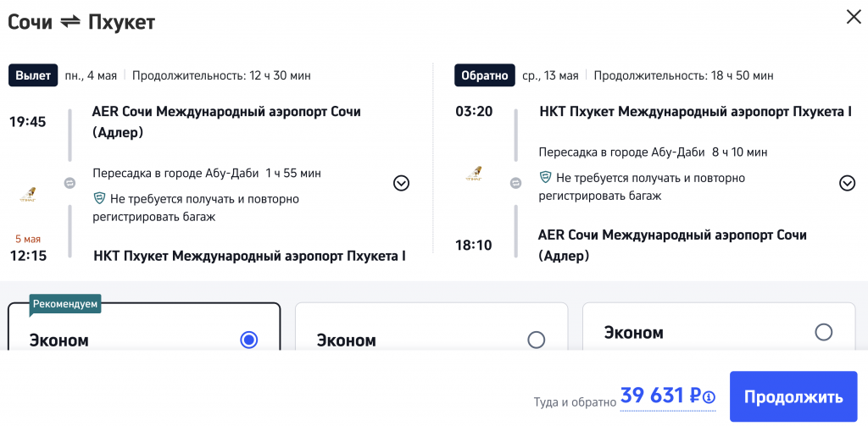Click the layover marker icon on outbound route
The width and height of the screenshot is (868, 426).
click(x=70, y=183)
